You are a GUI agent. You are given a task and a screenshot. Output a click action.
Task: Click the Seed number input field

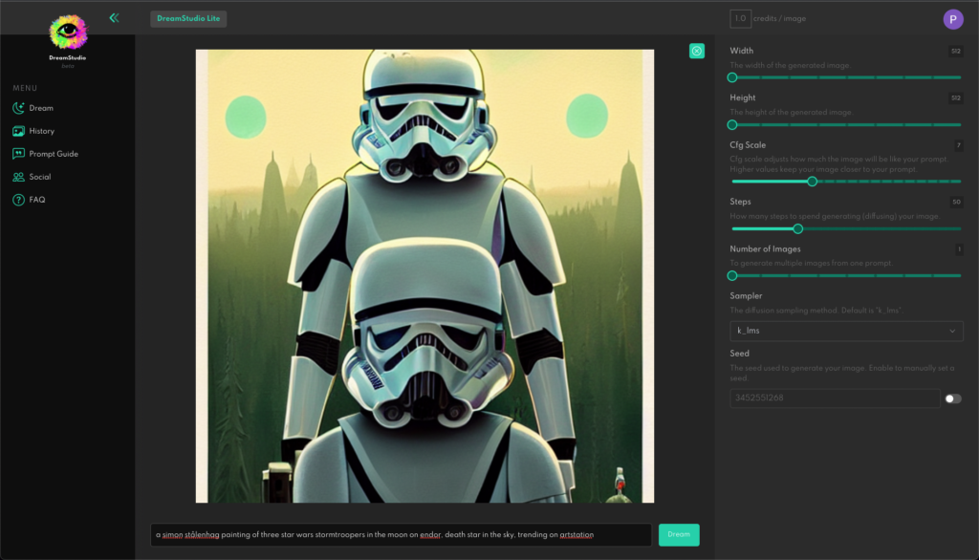click(x=835, y=398)
